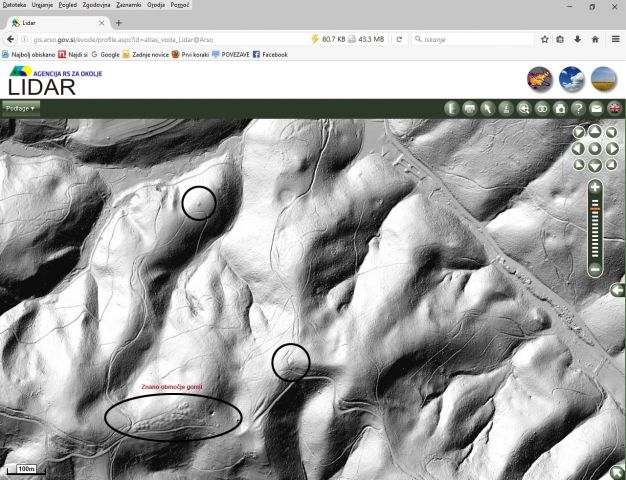
Task: Open the Datoteka menu
Action: [14, 5]
